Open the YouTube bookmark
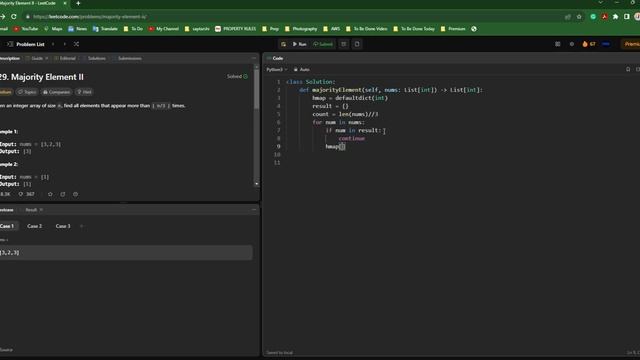Image resolution: width=640 pixels, height=360 pixels. coord(26,29)
